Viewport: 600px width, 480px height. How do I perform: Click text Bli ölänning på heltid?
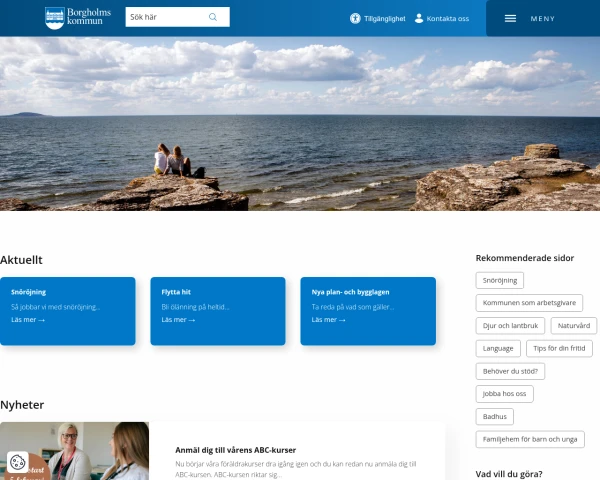tap(196, 307)
